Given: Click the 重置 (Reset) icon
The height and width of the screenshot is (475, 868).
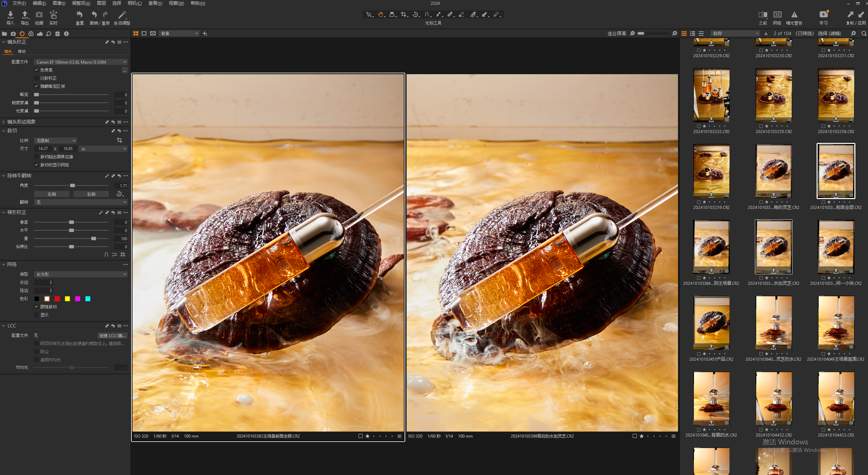Looking at the screenshot, I should [x=80, y=15].
